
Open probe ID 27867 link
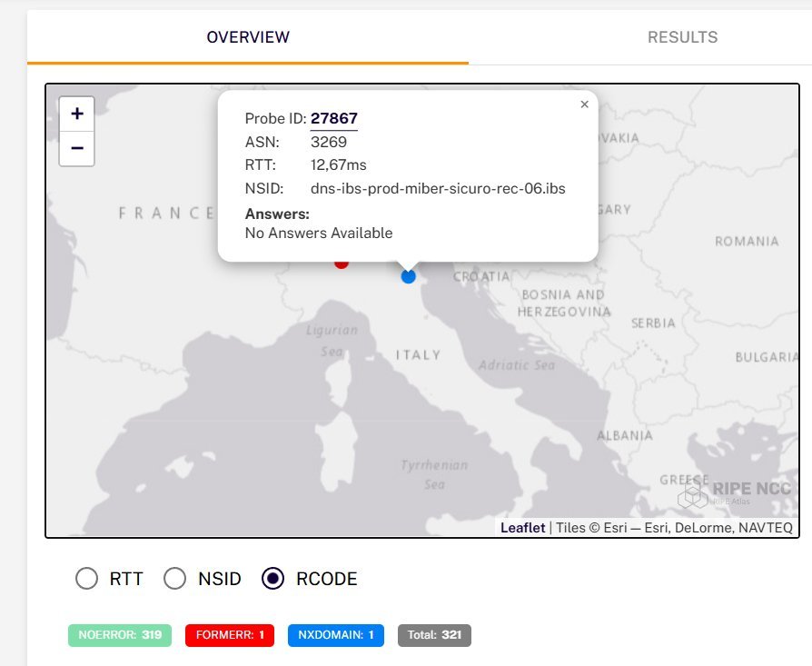click(334, 118)
